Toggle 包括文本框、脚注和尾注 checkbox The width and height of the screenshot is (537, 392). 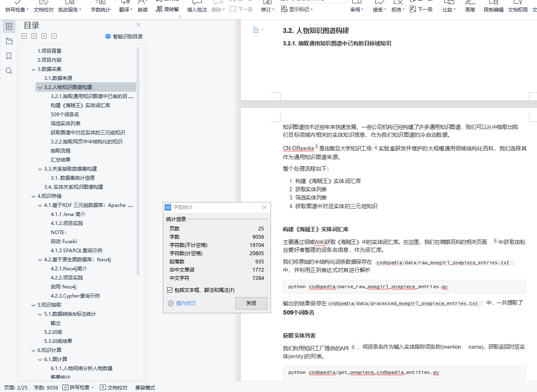(170, 290)
